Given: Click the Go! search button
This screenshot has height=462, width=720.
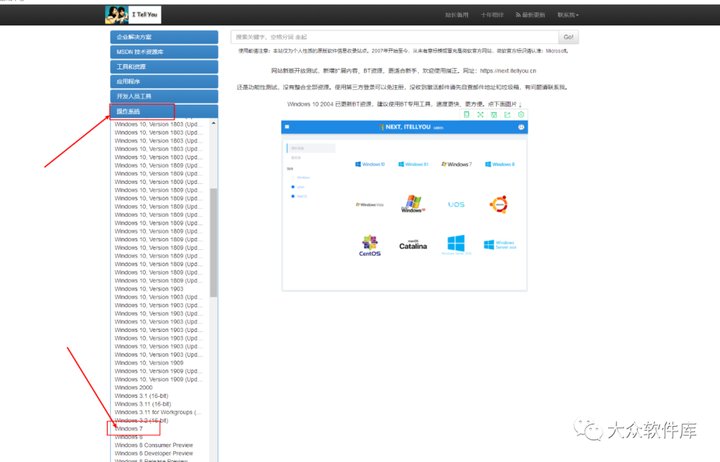Looking at the screenshot, I should click(568, 37).
